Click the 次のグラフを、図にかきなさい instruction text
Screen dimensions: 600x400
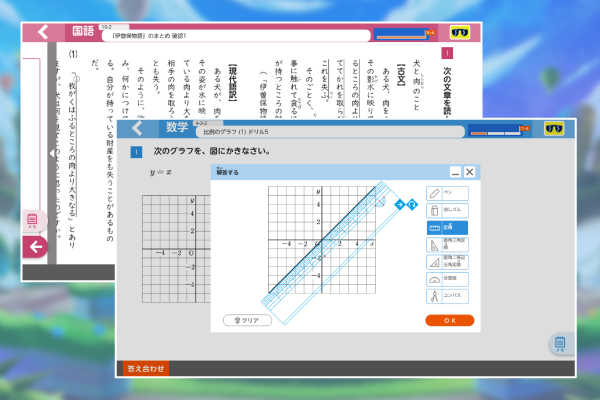pyautogui.click(x=212, y=151)
